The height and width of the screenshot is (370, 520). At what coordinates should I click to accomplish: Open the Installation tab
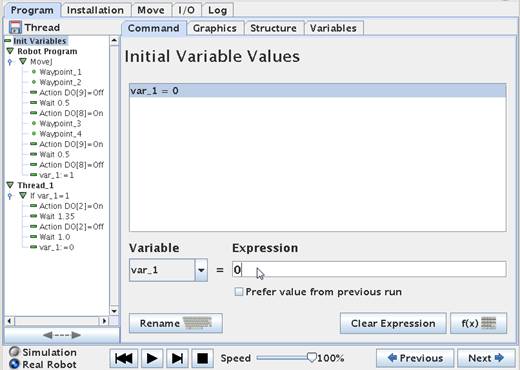[x=95, y=10]
